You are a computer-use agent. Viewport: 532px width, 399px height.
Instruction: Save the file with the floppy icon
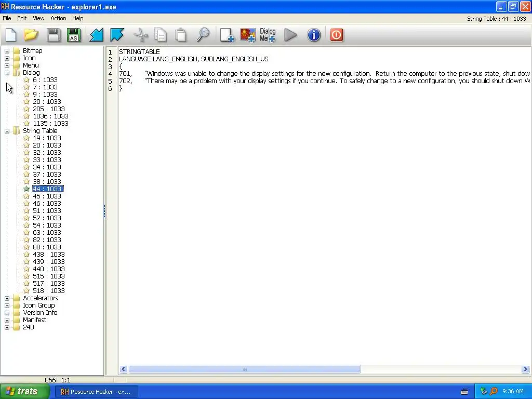(x=54, y=35)
